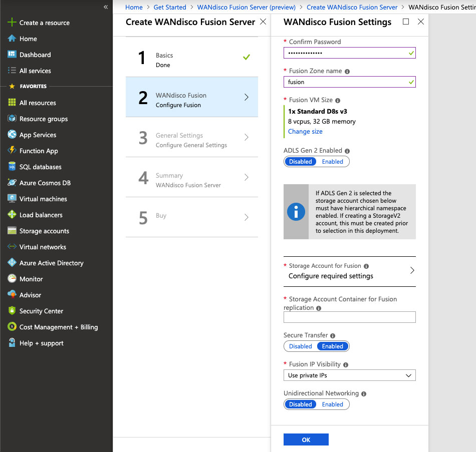Open the Security Center shield icon
476x452 pixels.
(x=12, y=310)
